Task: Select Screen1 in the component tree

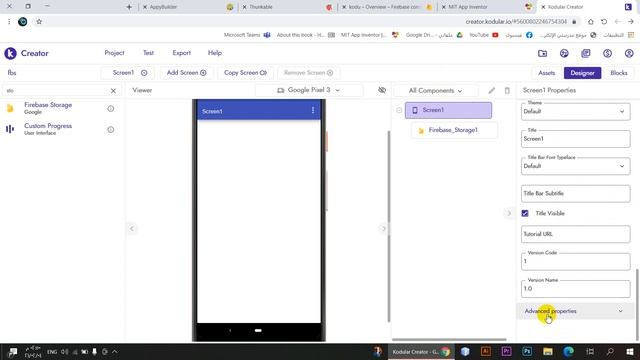Action: click(448, 110)
